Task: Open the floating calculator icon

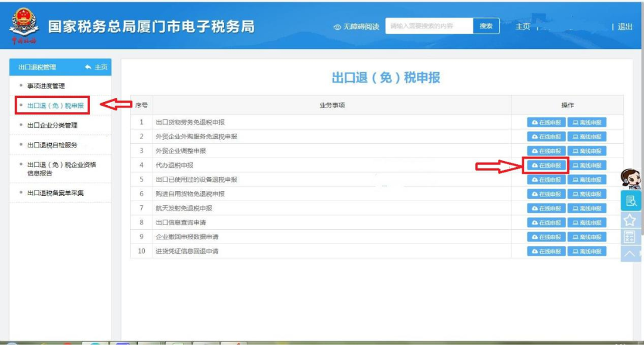Action: click(x=629, y=237)
